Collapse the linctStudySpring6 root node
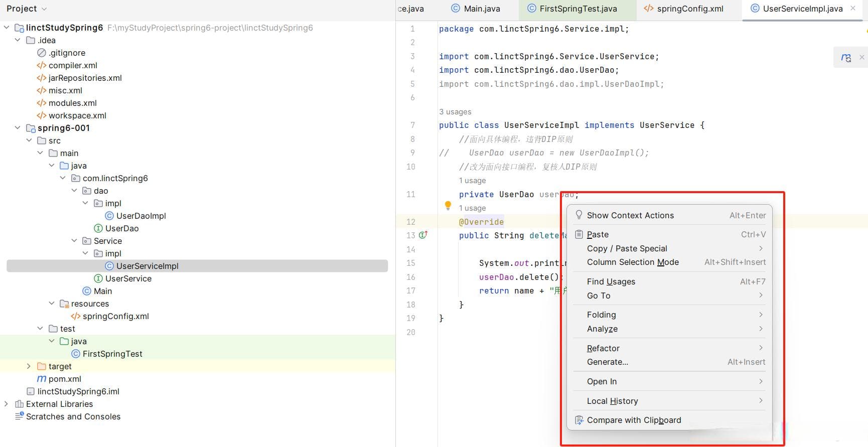Image resolution: width=868 pixels, height=447 pixels. coord(7,28)
